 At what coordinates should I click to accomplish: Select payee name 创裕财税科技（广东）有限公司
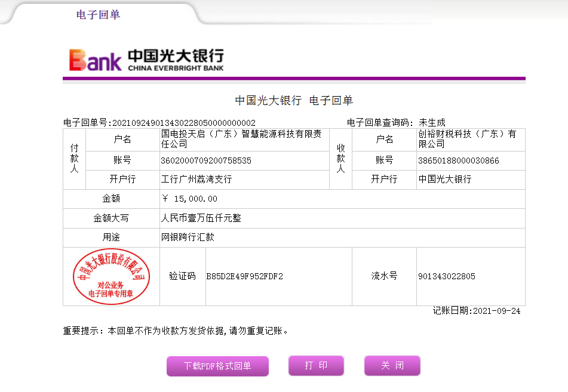(467, 139)
